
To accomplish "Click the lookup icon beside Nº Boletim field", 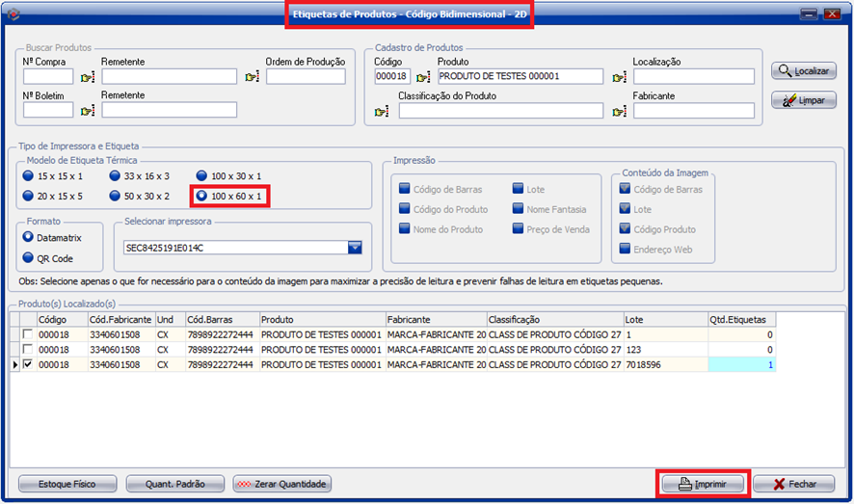I will tap(88, 111).
